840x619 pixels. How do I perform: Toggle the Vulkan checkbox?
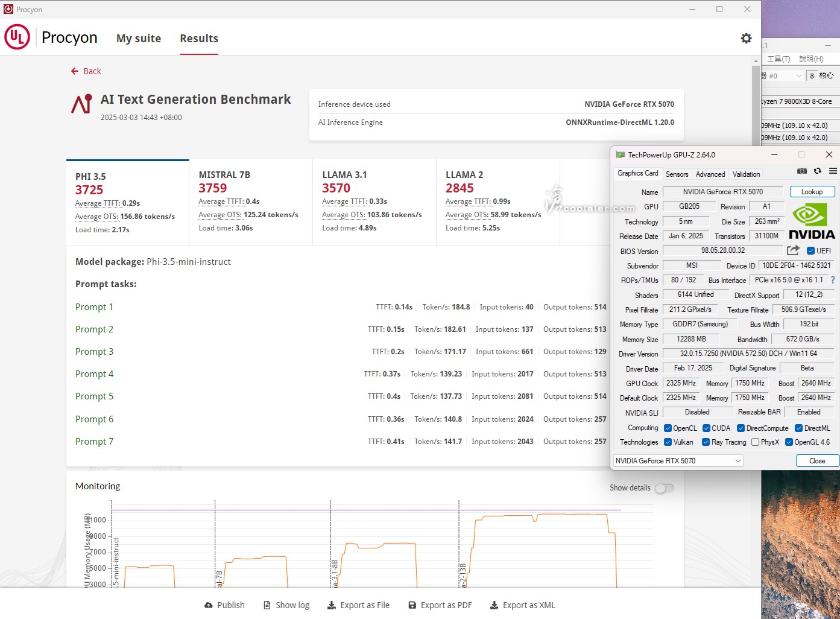point(668,442)
